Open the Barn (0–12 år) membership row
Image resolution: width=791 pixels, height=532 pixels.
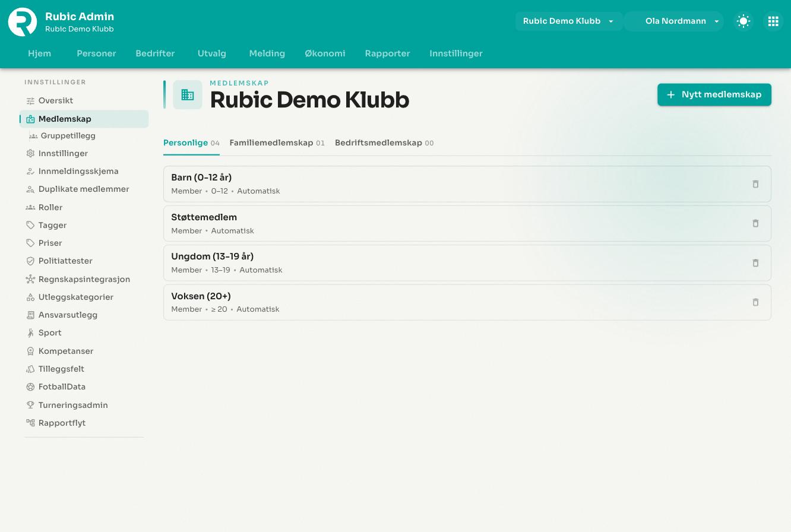pos(467,184)
